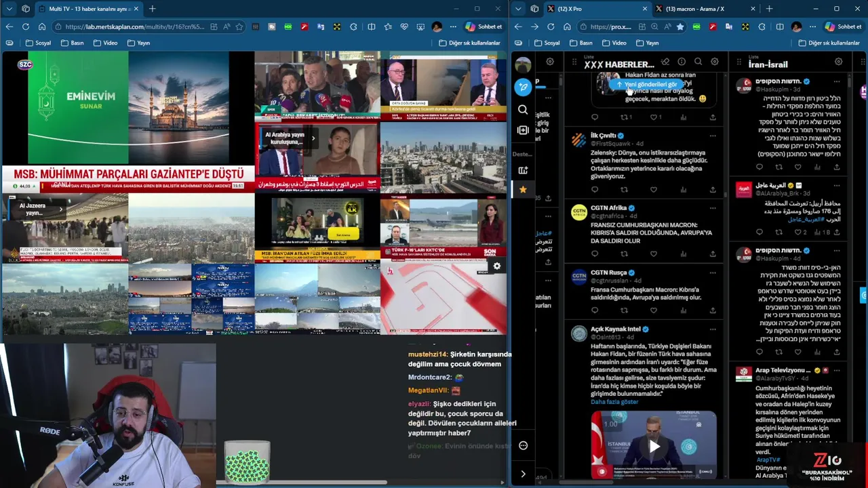868x488 pixels.
Task: Open more options on Açık Kaynak Intel post
Action: [713, 329]
